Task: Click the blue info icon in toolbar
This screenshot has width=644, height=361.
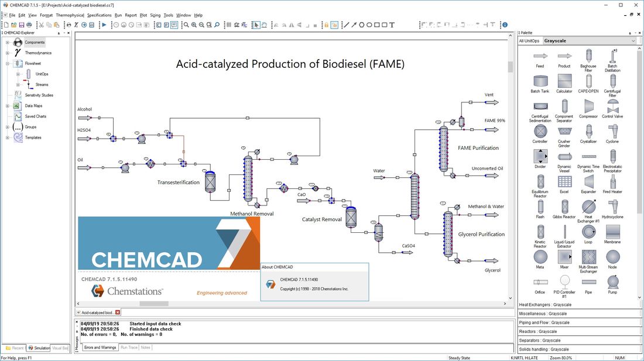Action: pyautogui.click(x=505, y=25)
